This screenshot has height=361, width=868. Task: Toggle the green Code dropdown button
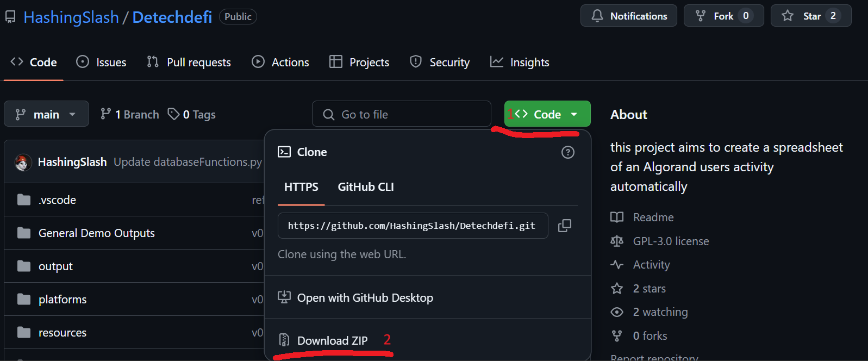547,114
